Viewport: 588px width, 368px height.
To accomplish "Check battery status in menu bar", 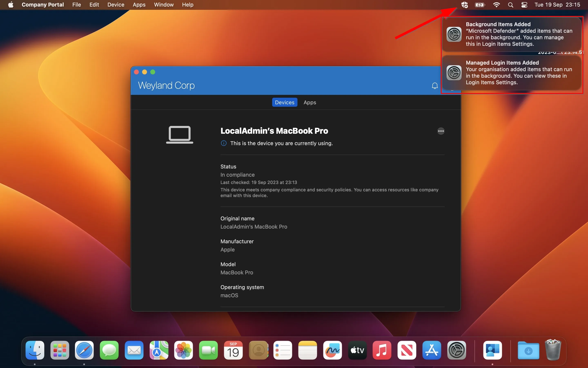I will [x=480, y=5].
